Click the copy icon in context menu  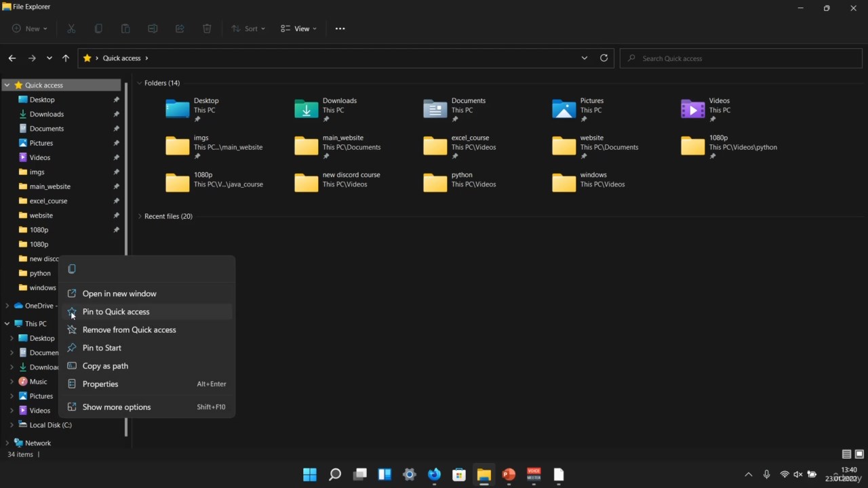tap(72, 269)
